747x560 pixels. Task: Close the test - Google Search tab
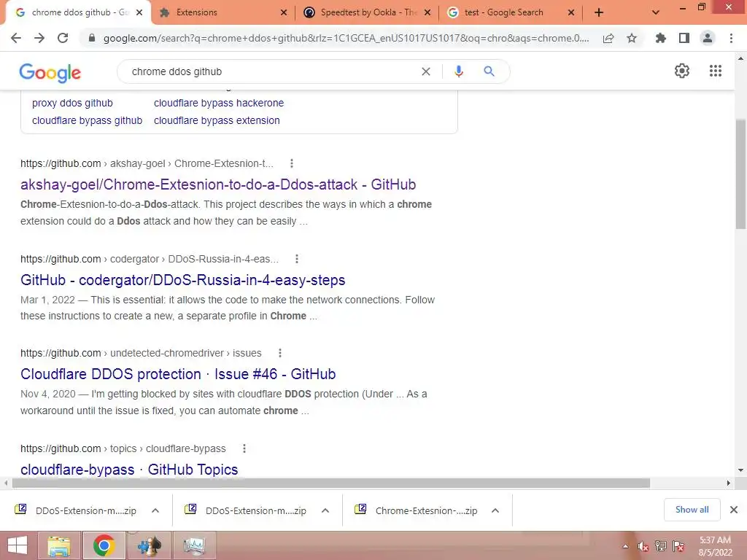point(571,12)
